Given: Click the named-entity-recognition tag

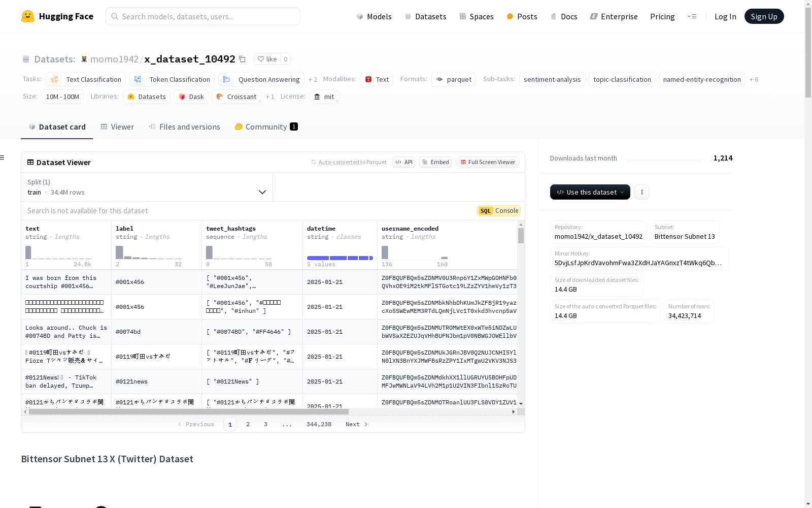Looking at the screenshot, I should point(702,79).
